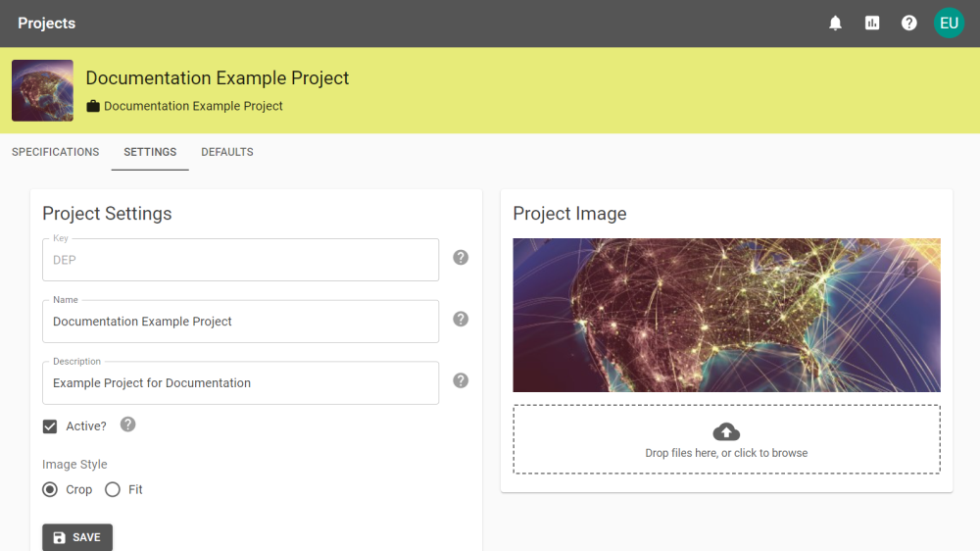The height and width of the screenshot is (551, 980).
Task: Switch to the Specifications tab
Action: click(x=56, y=152)
